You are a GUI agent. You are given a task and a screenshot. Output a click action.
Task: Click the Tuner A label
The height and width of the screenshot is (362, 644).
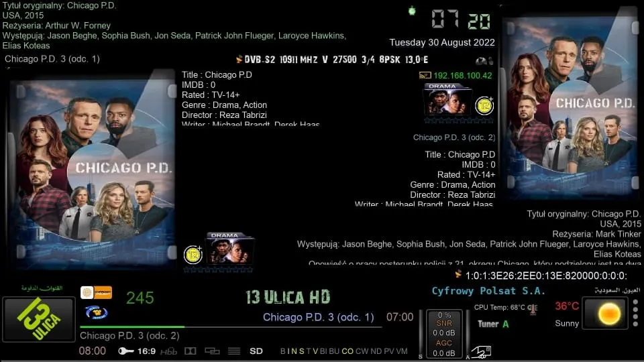(x=493, y=324)
